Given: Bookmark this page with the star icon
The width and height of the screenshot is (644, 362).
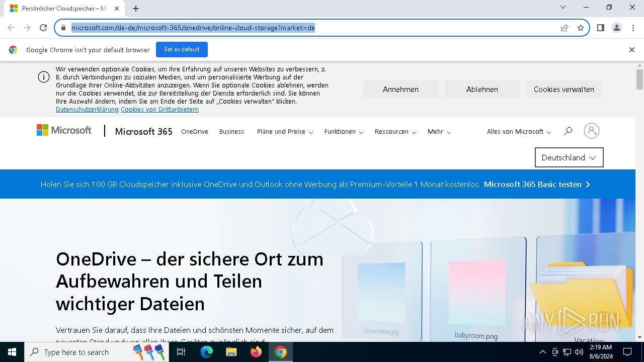Looking at the screenshot, I should (581, 28).
